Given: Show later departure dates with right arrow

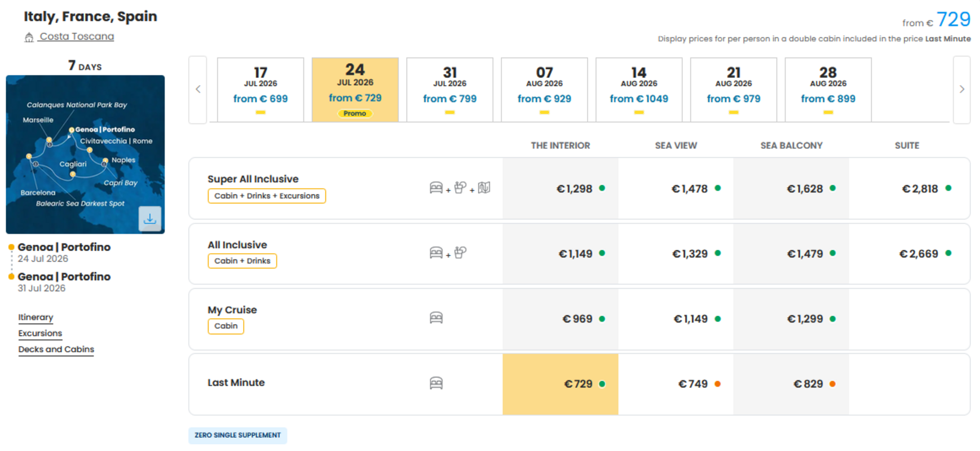Looking at the screenshot, I should 961,90.
